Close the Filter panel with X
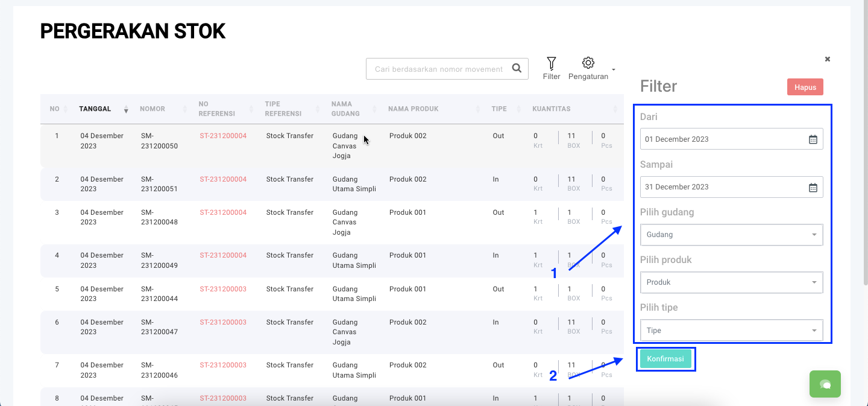868x406 pixels. click(x=828, y=59)
